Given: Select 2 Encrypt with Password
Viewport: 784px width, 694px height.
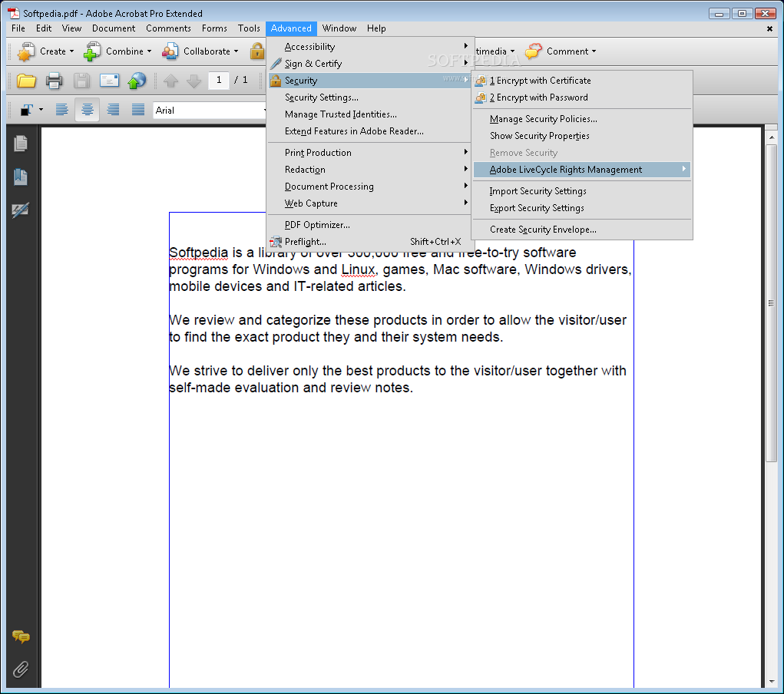Looking at the screenshot, I should tap(582, 97).
